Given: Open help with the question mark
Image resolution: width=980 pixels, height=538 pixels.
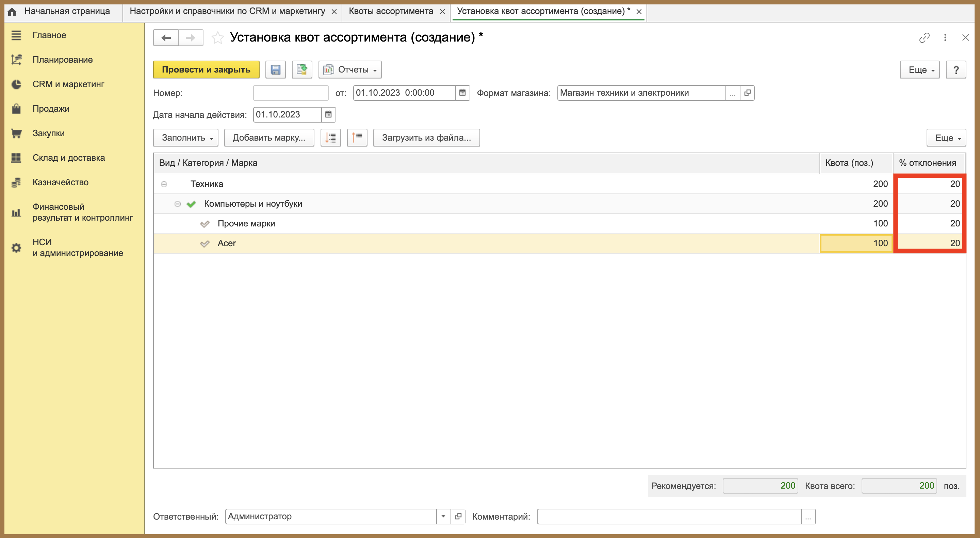Looking at the screenshot, I should tap(955, 70).
